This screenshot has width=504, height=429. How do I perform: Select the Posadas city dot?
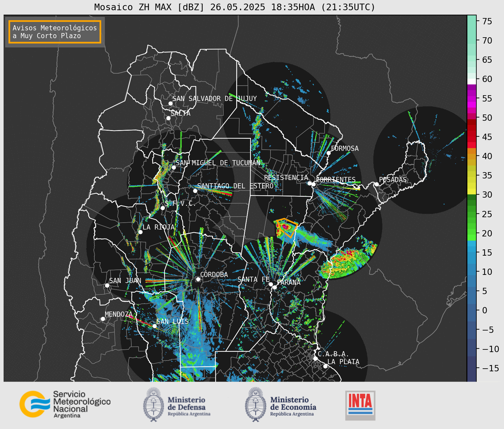[x=377, y=184]
